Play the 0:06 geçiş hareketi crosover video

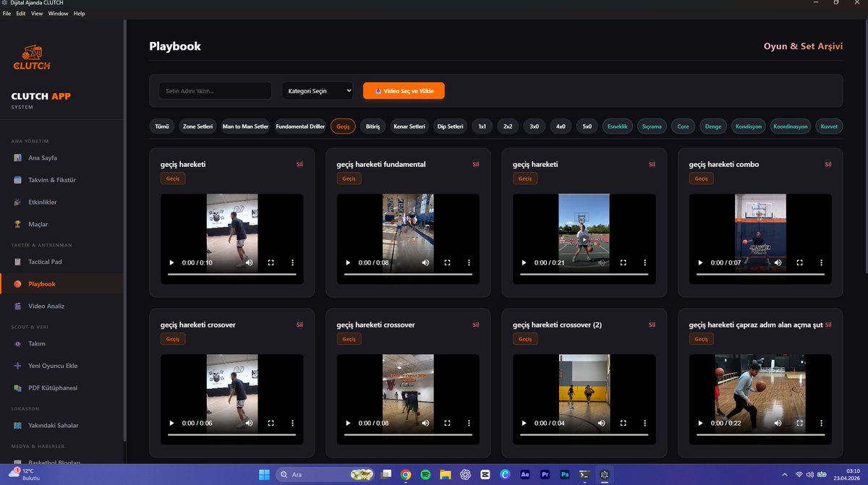click(x=171, y=424)
